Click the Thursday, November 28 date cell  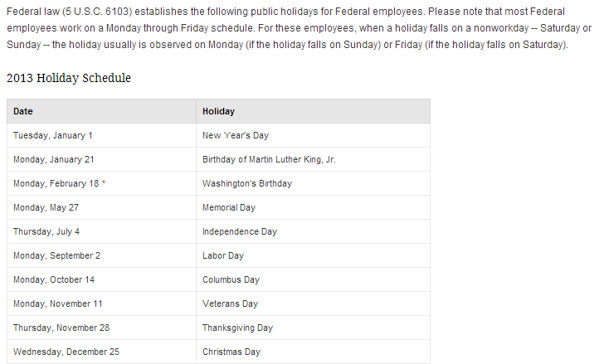click(61, 328)
